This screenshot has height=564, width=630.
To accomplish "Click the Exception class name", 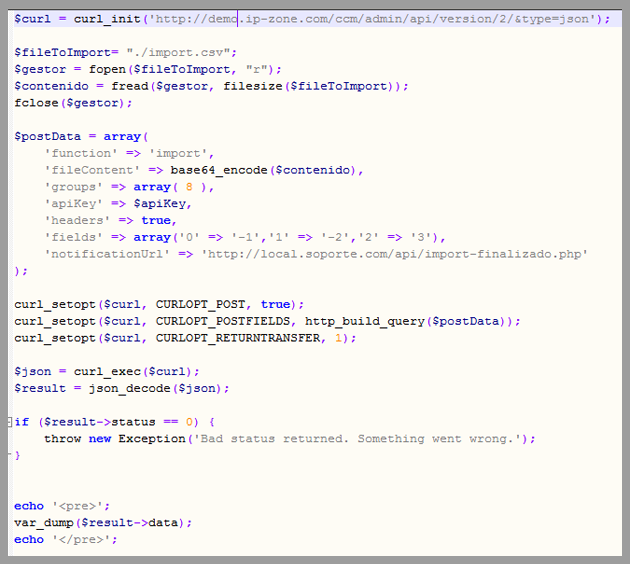I will click(152, 439).
